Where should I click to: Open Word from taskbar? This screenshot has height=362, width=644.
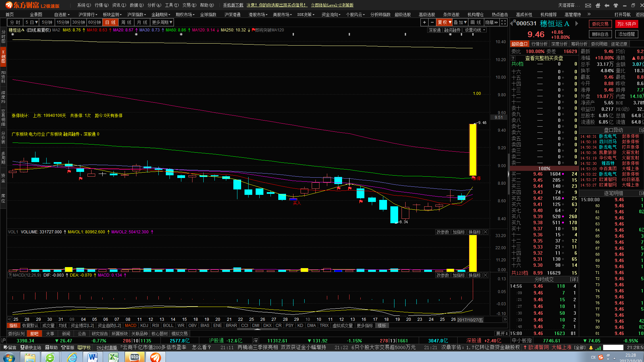pos(93,357)
